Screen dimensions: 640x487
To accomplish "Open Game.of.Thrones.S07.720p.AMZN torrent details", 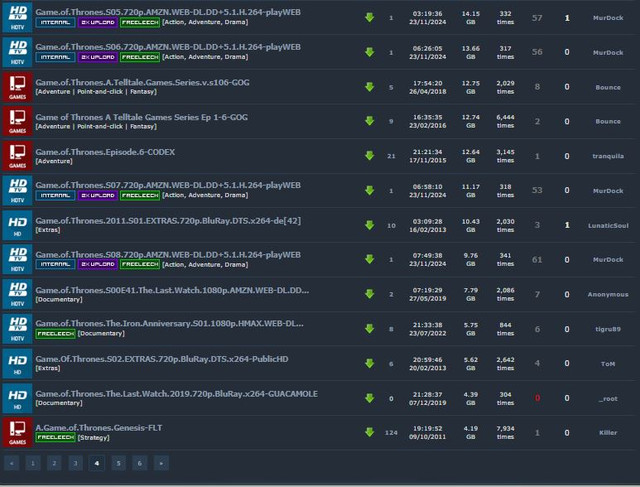I will tap(168, 185).
